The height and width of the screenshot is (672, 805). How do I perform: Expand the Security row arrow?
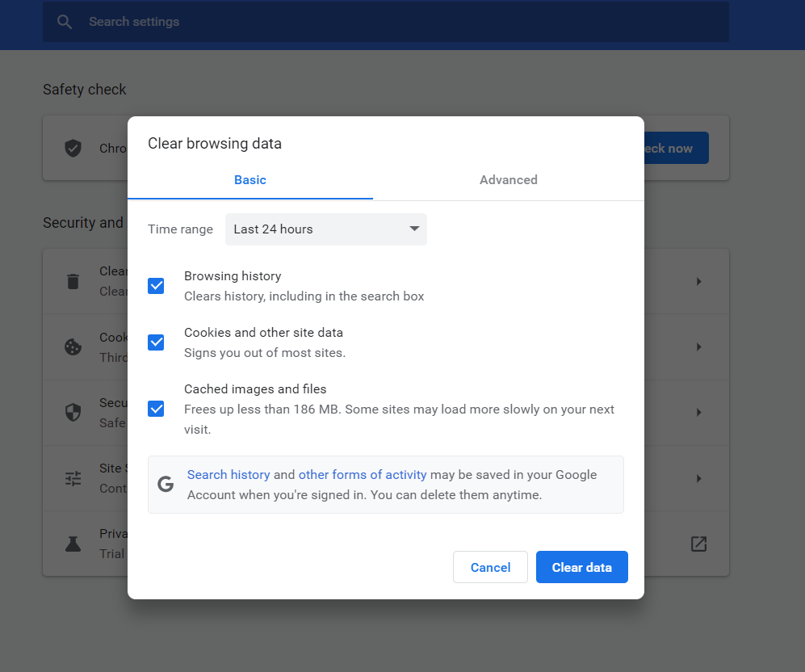coord(698,412)
